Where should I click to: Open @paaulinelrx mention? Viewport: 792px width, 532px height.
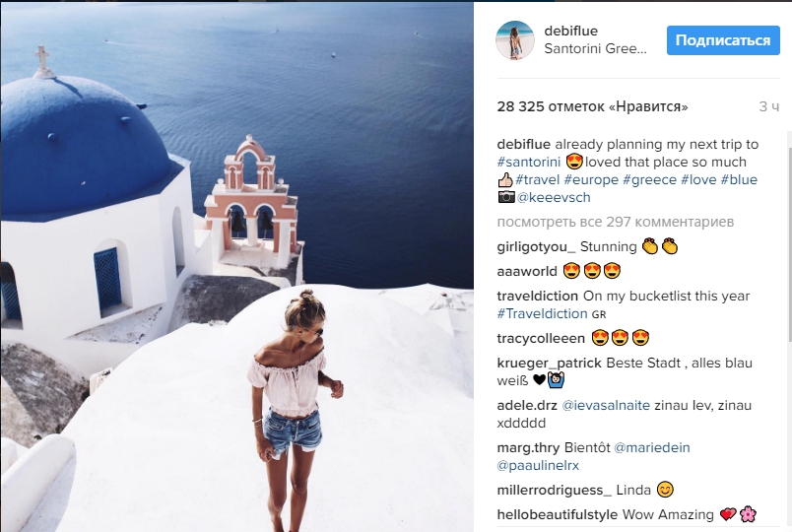pos(538,465)
